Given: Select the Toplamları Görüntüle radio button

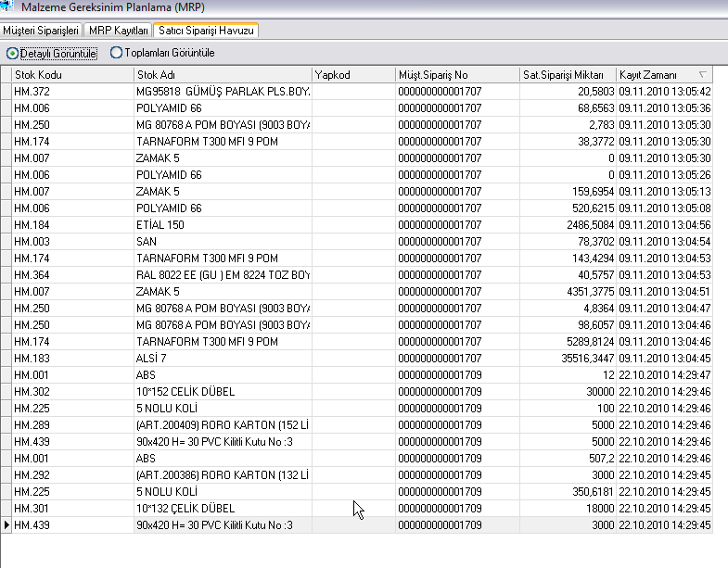Looking at the screenshot, I should (116, 53).
